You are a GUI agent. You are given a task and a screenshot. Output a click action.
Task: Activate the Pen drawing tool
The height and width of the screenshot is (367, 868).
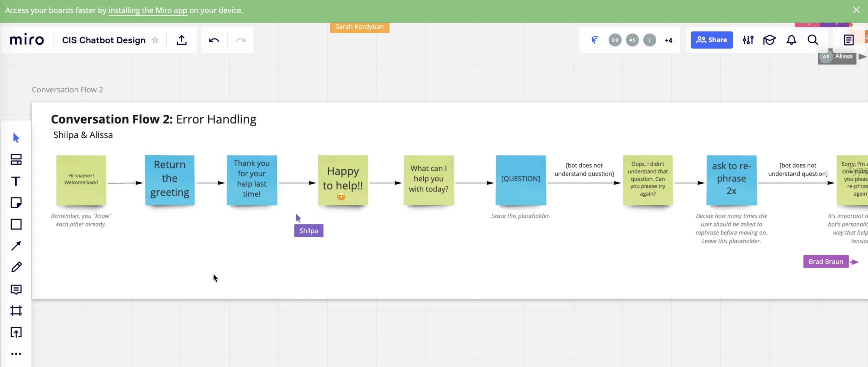point(16,267)
